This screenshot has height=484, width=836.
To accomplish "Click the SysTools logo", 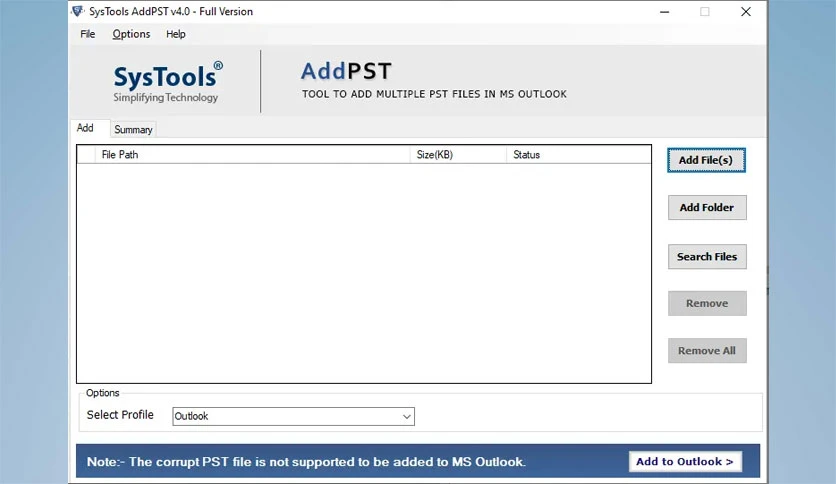I will [167, 82].
